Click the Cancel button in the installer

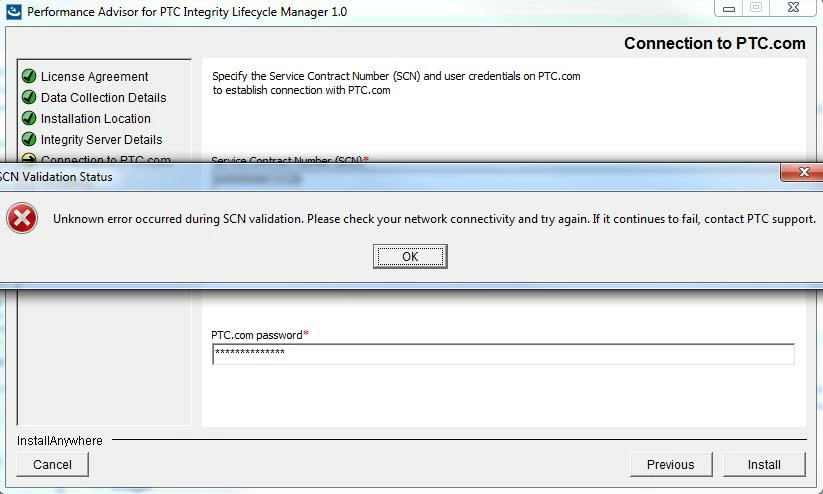[52, 465]
